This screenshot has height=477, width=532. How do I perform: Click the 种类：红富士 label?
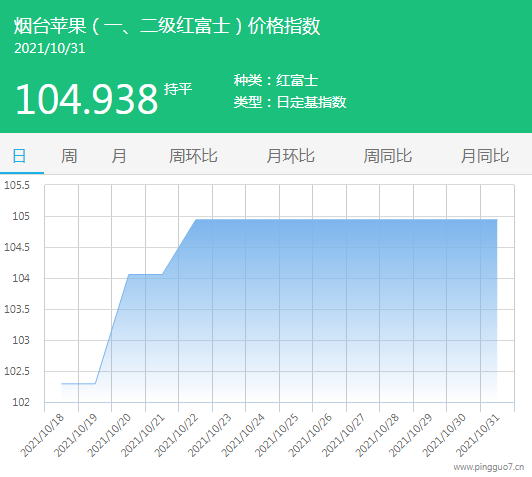click(x=276, y=80)
